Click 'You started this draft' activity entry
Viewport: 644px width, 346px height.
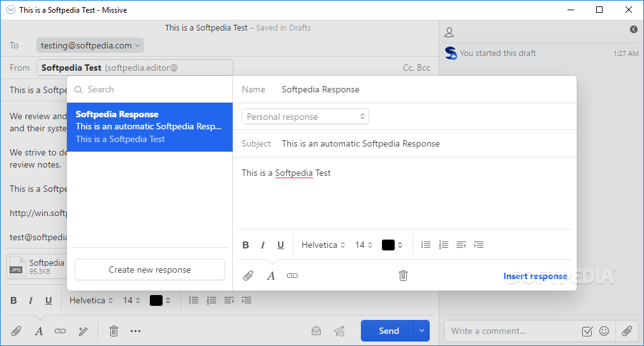[497, 54]
